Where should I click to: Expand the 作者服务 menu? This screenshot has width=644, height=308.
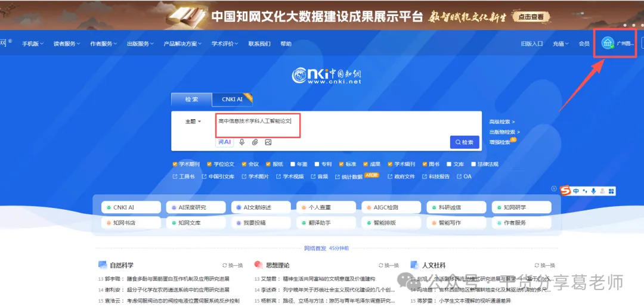coord(104,43)
